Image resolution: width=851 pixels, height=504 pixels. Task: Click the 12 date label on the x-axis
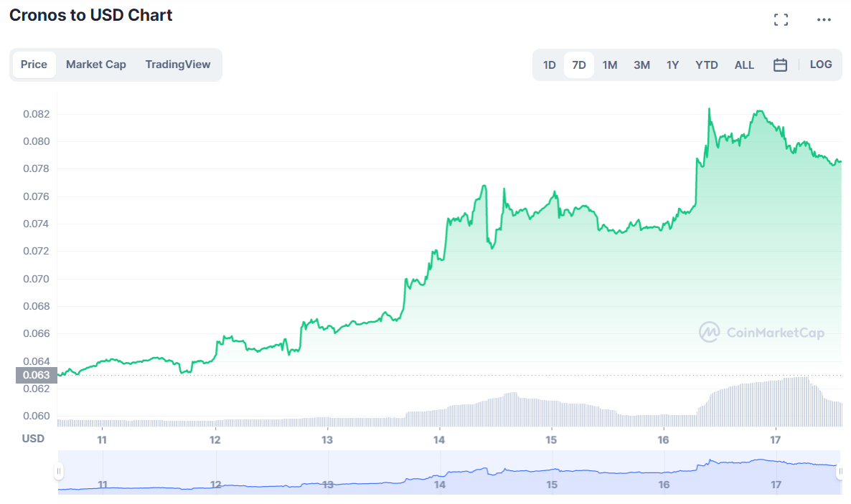pyautogui.click(x=215, y=439)
